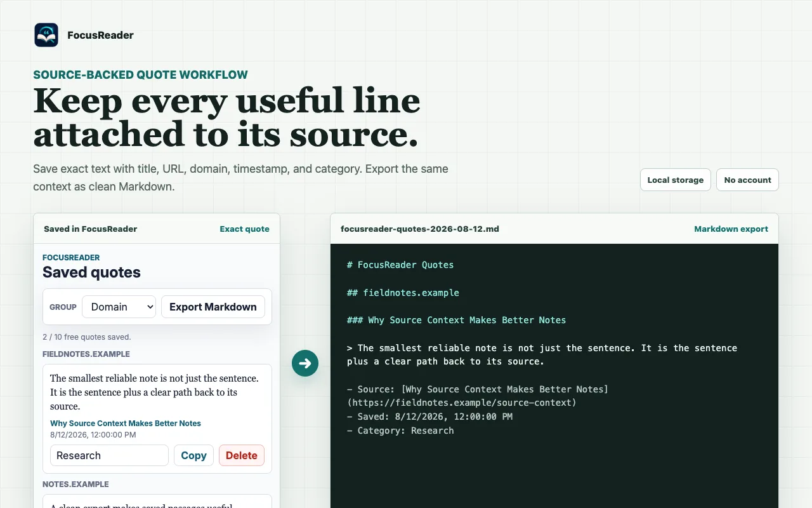Click the green arrow circle icon
This screenshot has height=508, width=812.
tap(305, 363)
